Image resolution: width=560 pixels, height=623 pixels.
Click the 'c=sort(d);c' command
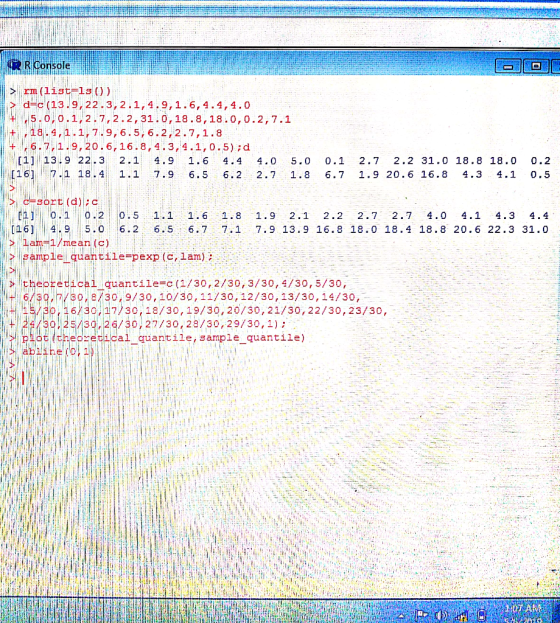60,202
